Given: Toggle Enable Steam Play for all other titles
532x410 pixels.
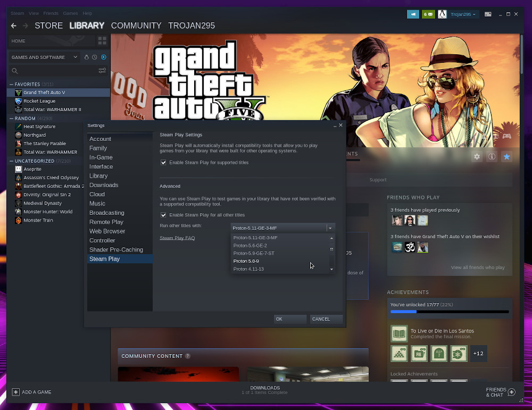Looking at the screenshot, I should [x=163, y=215].
